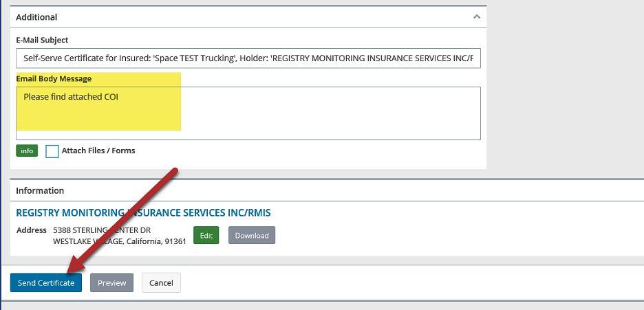Cancel the certificate email form

[x=161, y=283]
